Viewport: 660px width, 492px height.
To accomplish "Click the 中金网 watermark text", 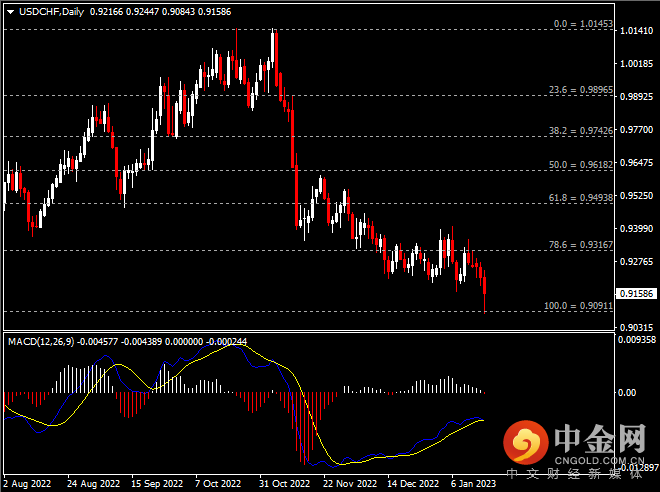I will coord(601,436).
